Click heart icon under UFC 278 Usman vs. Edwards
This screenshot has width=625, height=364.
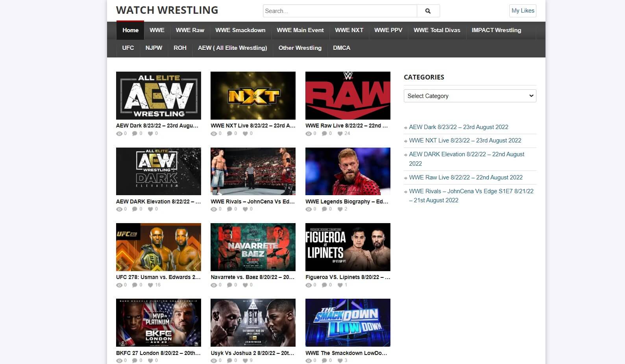[150, 285]
